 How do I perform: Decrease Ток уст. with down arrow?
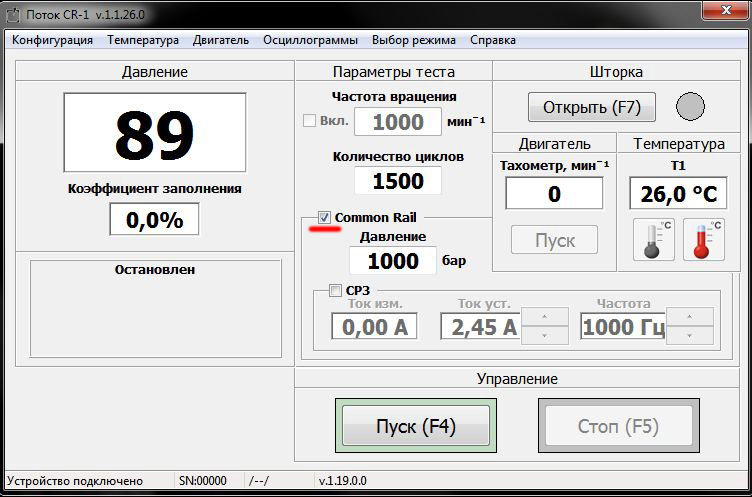[544, 335]
